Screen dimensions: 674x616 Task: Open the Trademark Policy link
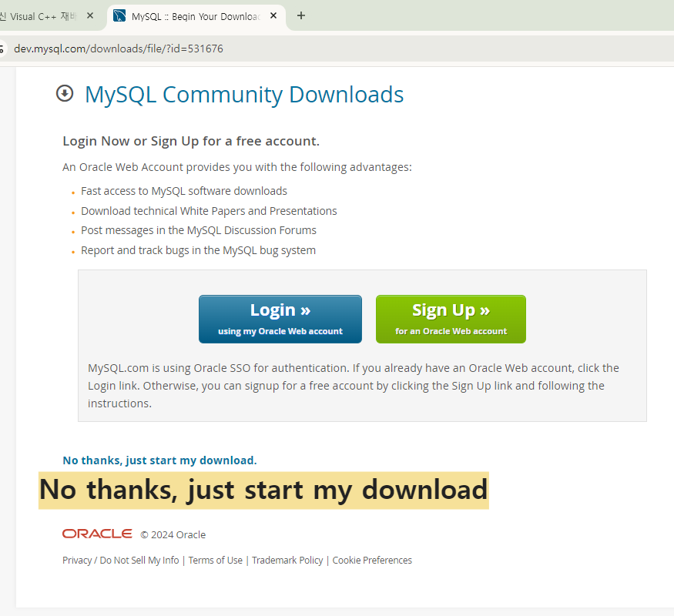pos(287,560)
